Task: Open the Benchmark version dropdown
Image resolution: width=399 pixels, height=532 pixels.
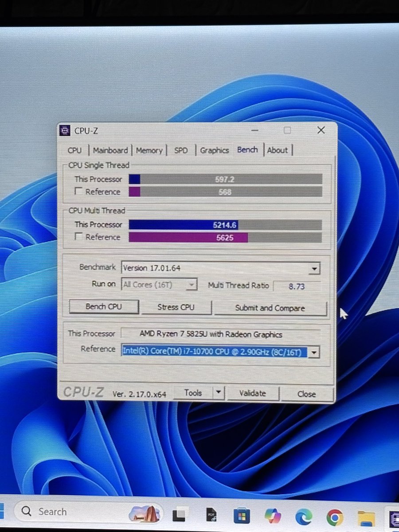Action: pyautogui.click(x=314, y=268)
